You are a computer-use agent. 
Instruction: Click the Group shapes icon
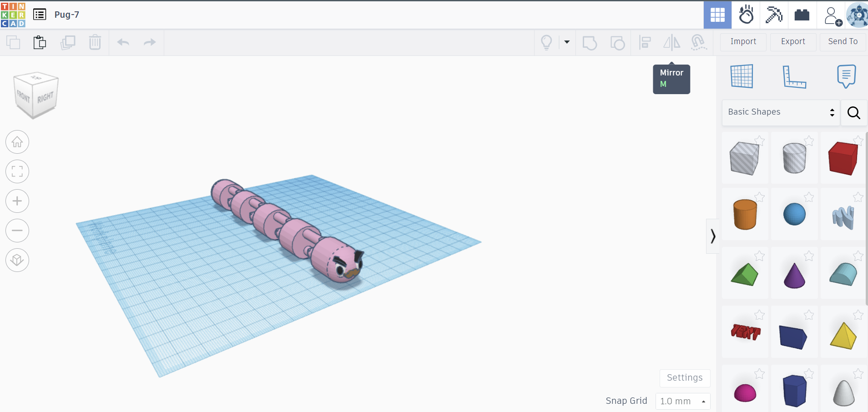pos(590,42)
